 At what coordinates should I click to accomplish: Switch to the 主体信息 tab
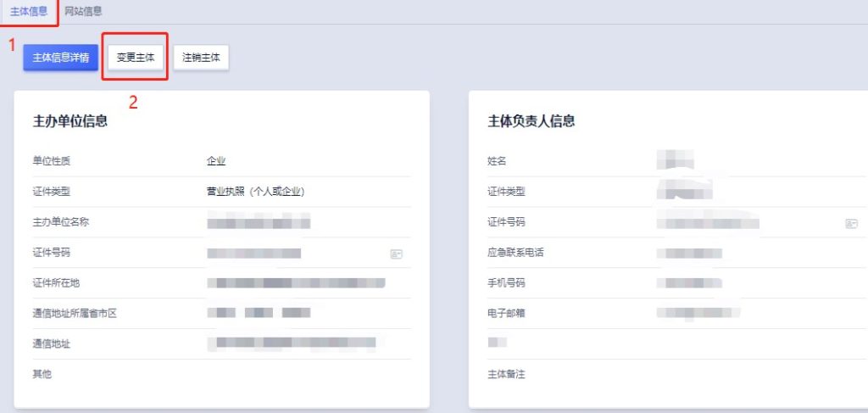pos(28,11)
